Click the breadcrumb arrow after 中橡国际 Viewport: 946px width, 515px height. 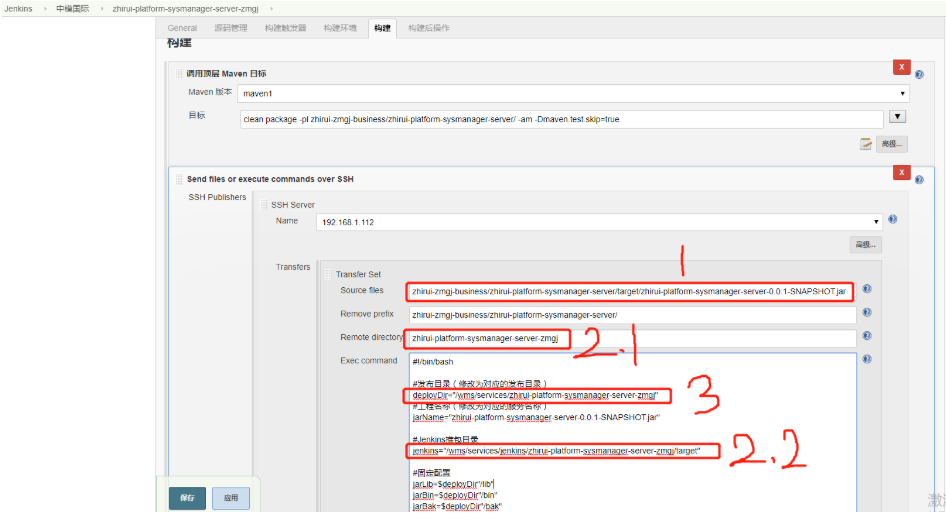101,8
